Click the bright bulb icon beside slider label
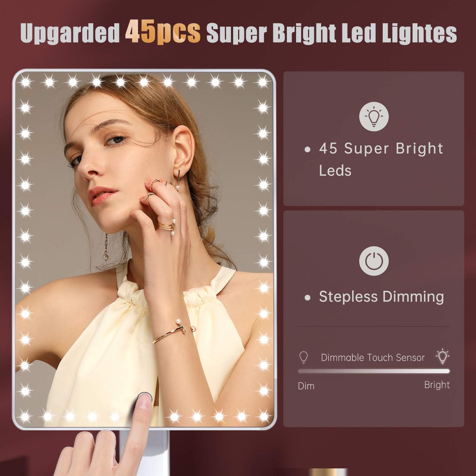Image resolution: width=476 pixels, height=476 pixels. (443, 357)
